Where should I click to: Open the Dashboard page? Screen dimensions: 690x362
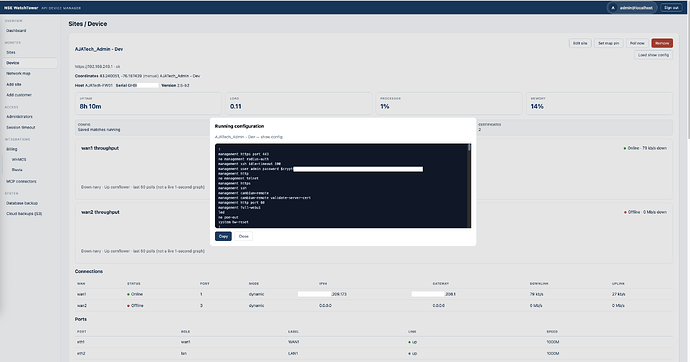[16, 31]
